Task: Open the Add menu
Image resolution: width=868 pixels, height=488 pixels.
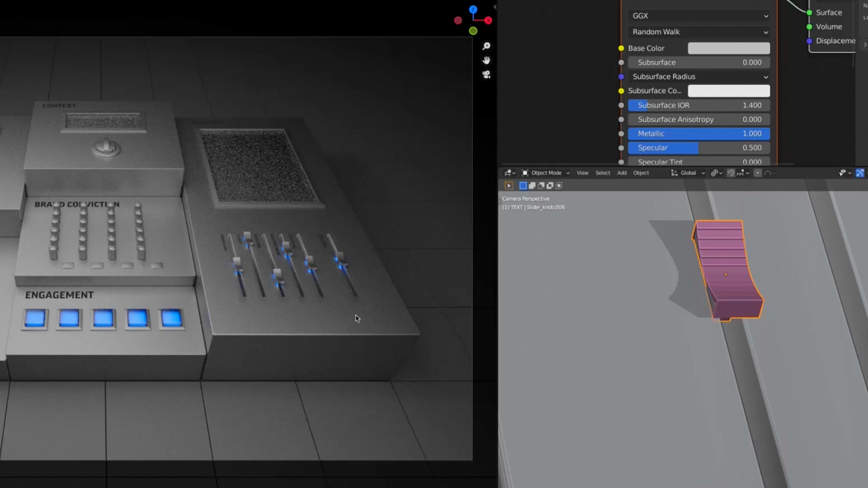Action: [622, 173]
